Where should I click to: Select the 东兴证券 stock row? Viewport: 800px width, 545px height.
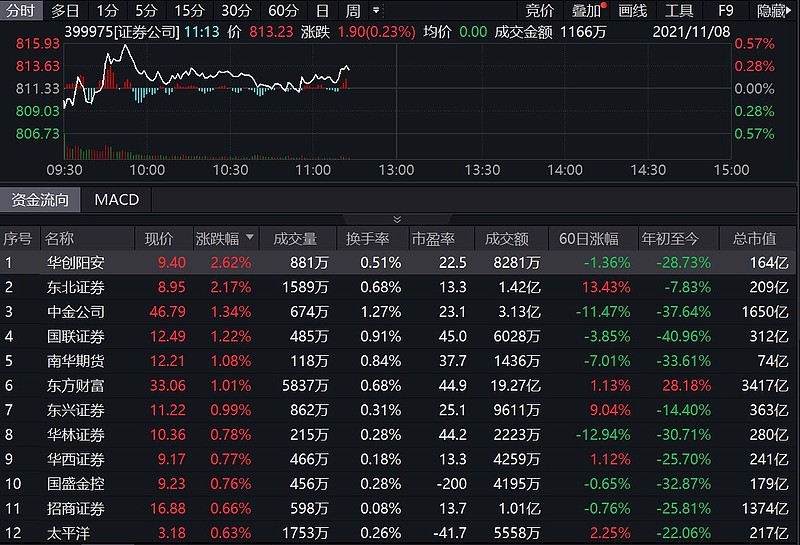[x=398, y=410]
